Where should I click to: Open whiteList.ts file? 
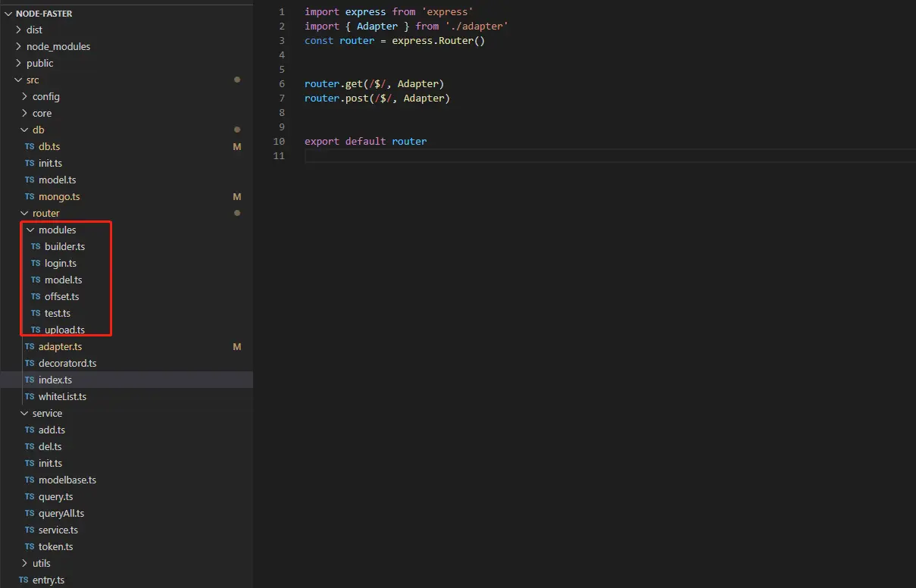[x=62, y=396]
